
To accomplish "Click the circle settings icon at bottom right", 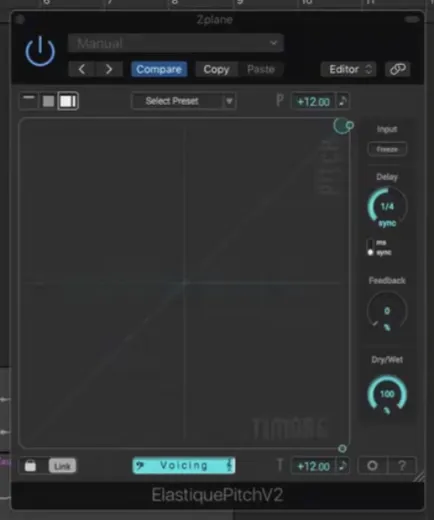I will 372,465.
